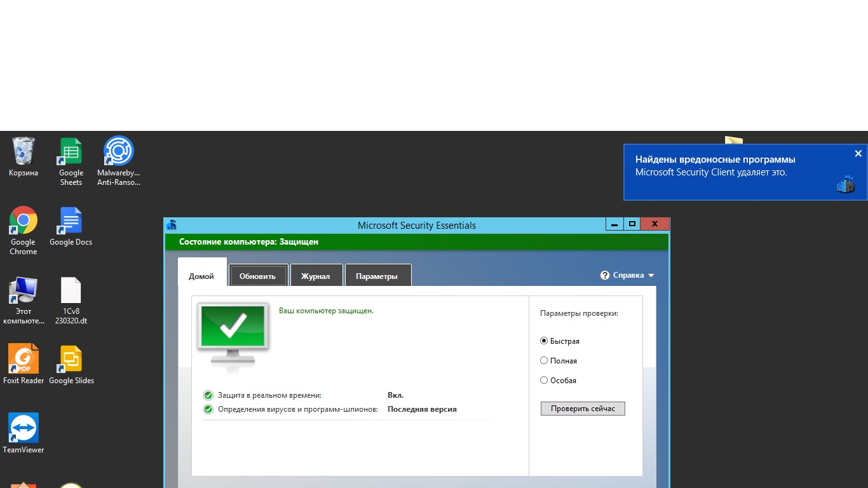Maximize the Microsoft Security Essentials window

pyautogui.click(x=632, y=224)
